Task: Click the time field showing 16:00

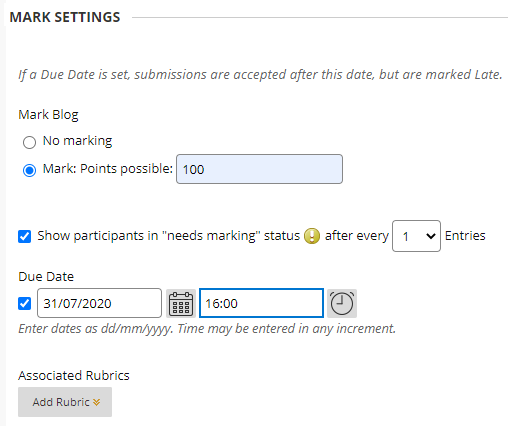Action: tap(261, 303)
